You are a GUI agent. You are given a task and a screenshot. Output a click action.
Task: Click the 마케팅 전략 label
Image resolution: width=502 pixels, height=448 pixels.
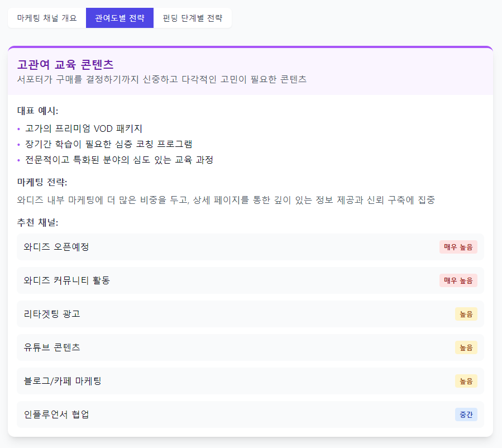pos(42,182)
